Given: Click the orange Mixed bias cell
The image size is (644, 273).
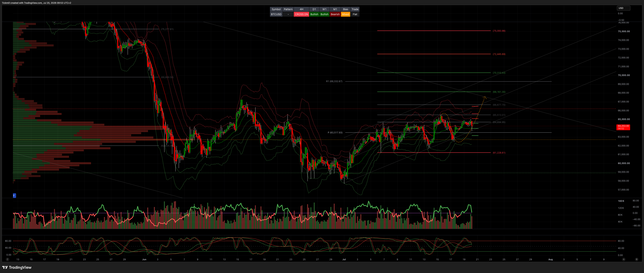Looking at the screenshot, I should [x=346, y=14].
